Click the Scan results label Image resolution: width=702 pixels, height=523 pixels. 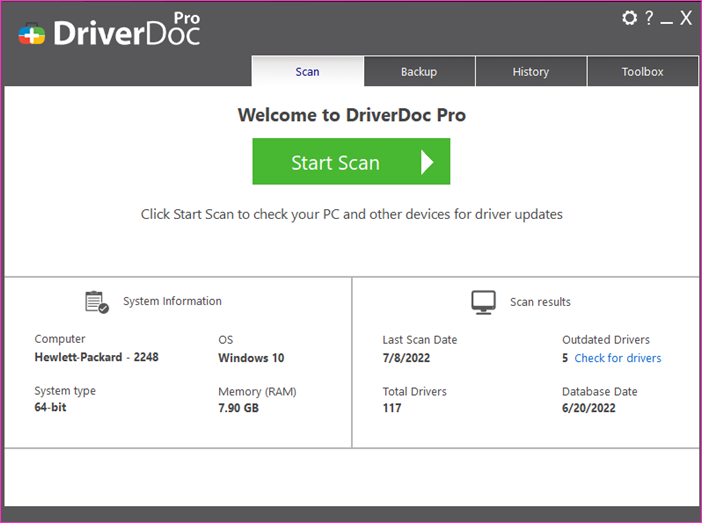pos(540,302)
